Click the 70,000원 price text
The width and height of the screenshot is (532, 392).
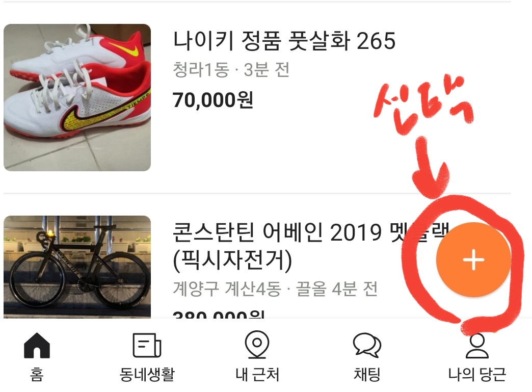pyautogui.click(x=213, y=100)
